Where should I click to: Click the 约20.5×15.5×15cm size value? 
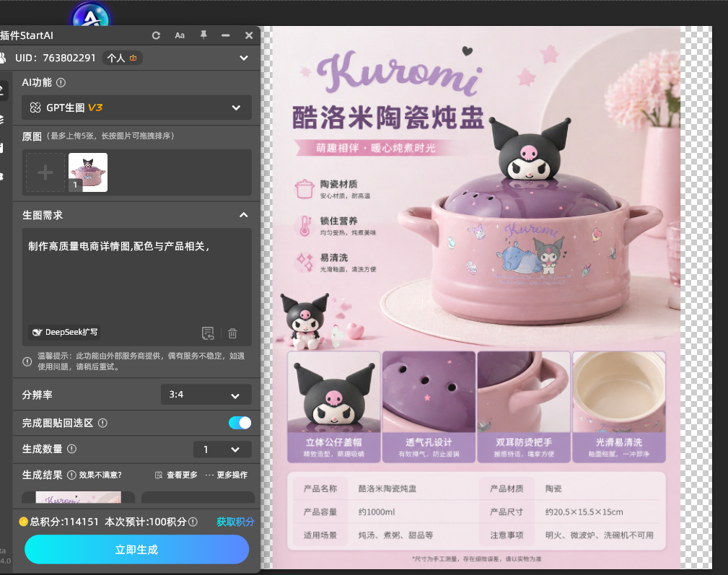coord(584,512)
